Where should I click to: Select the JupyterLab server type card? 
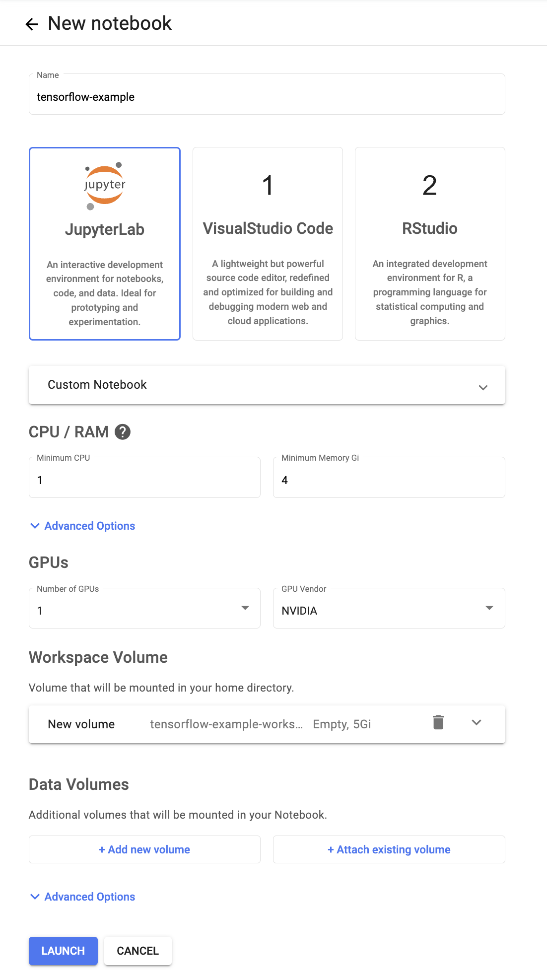click(105, 244)
